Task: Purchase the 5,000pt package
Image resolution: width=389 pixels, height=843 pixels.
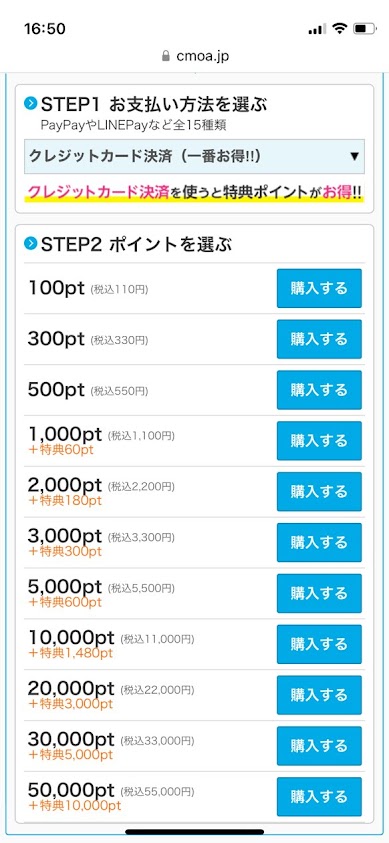Action: tap(319, 593)
